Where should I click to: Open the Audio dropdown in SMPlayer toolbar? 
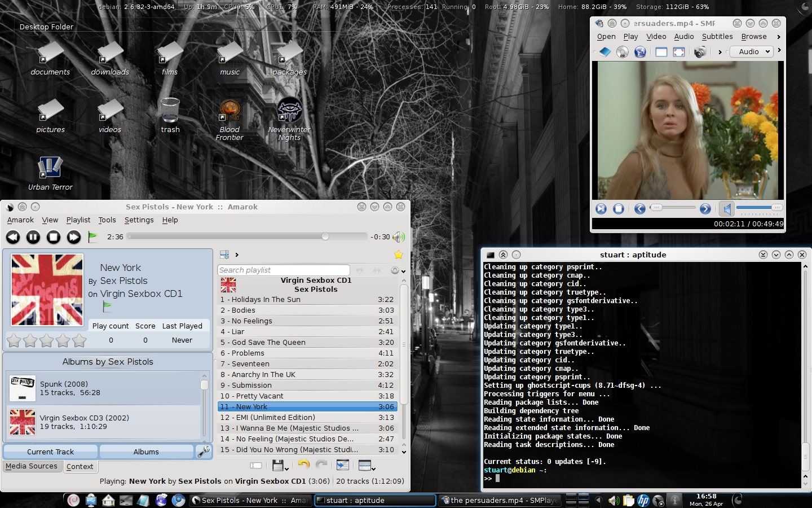(x=751, y=51)
